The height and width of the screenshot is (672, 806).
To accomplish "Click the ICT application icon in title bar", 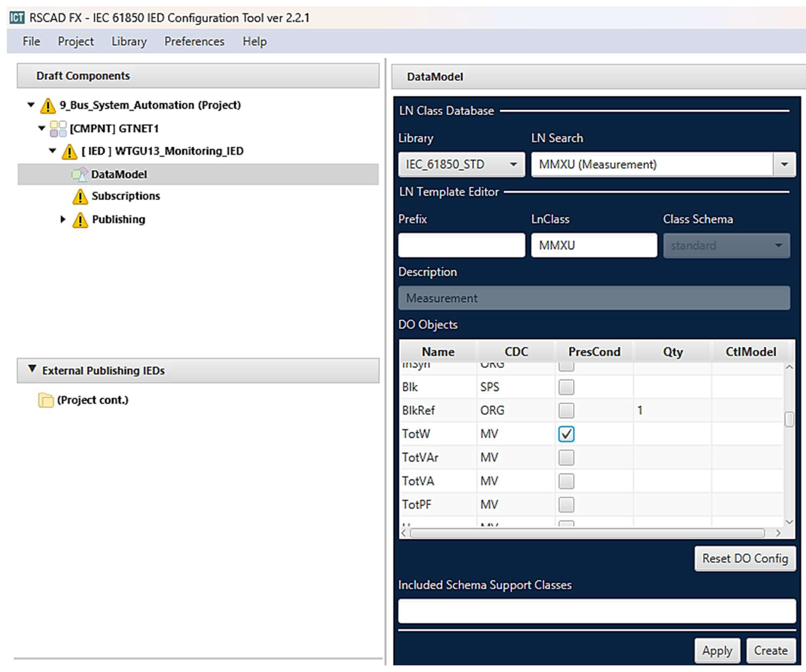I will 17,18.
